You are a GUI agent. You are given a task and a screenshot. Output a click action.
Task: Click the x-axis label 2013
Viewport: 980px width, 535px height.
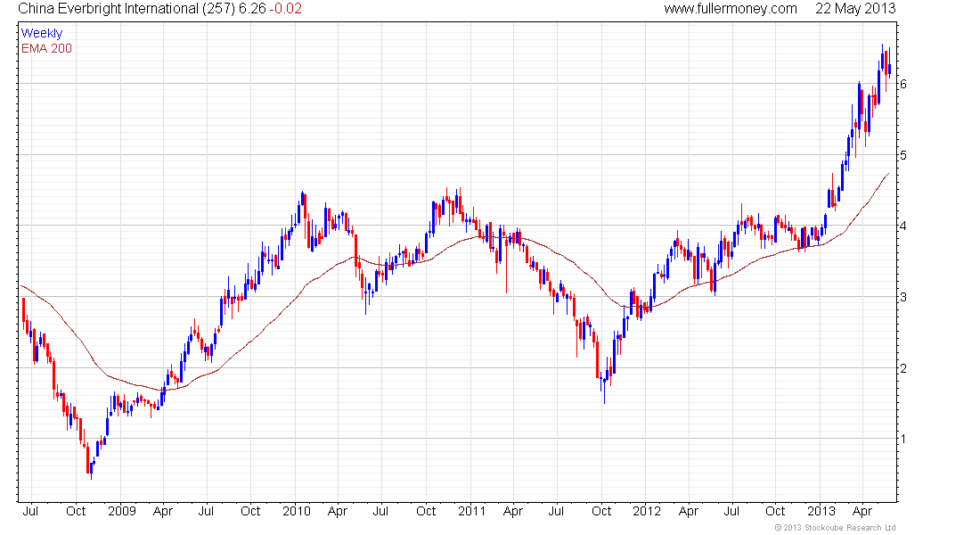[821, 511]
